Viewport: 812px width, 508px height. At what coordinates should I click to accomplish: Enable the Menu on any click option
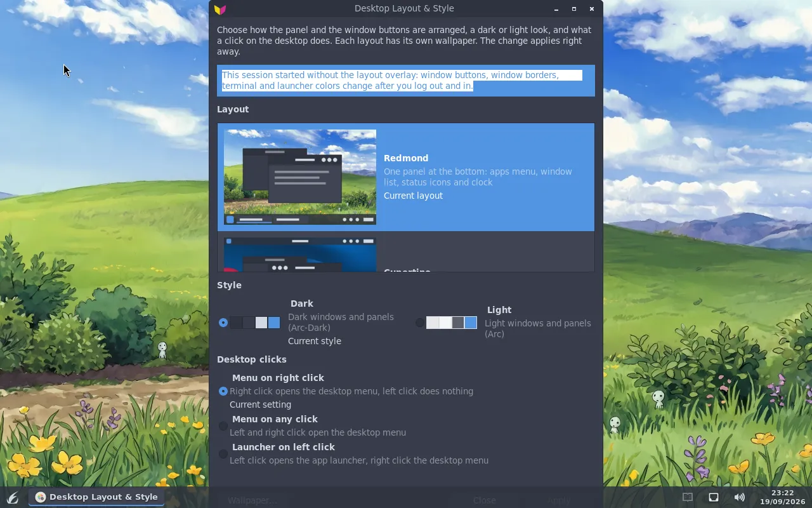point(223,426)
